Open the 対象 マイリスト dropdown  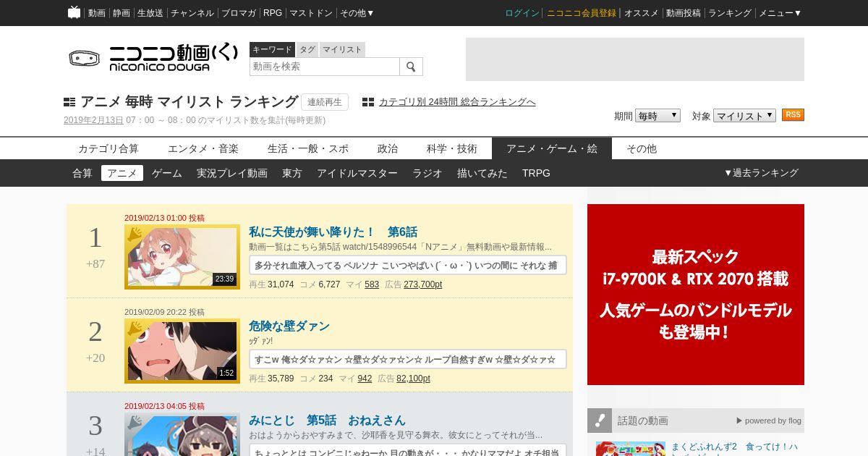744,116
